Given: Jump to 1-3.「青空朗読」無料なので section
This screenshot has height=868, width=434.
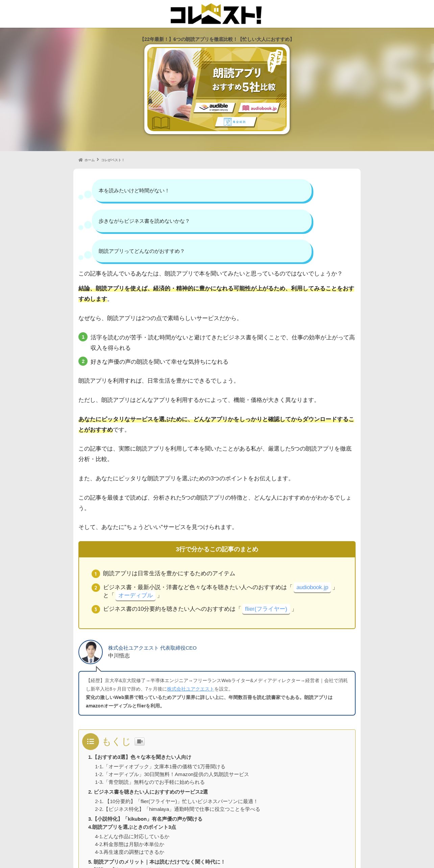Looking at the screenshot, I should [150, 782].
